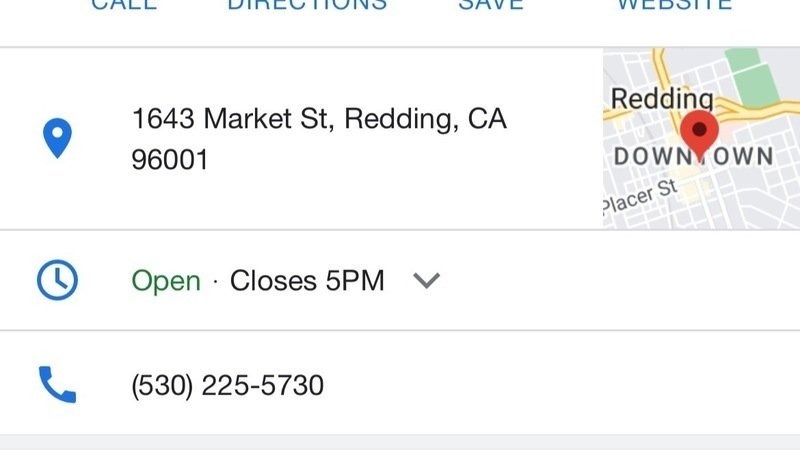Dial the (530) 225-5730 phone number
Viewport: 800px width, 450px height.
coord(228,385)
